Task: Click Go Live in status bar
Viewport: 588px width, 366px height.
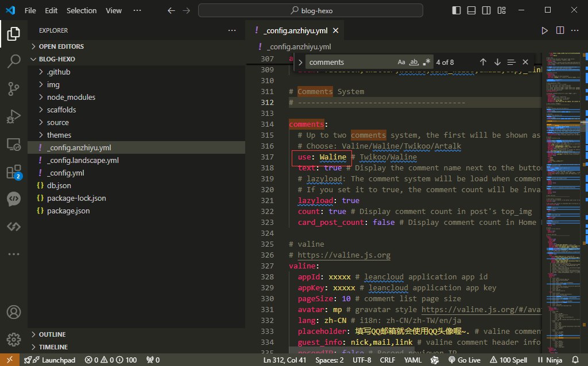Action: pyautogui.click(x=465, y=360)
